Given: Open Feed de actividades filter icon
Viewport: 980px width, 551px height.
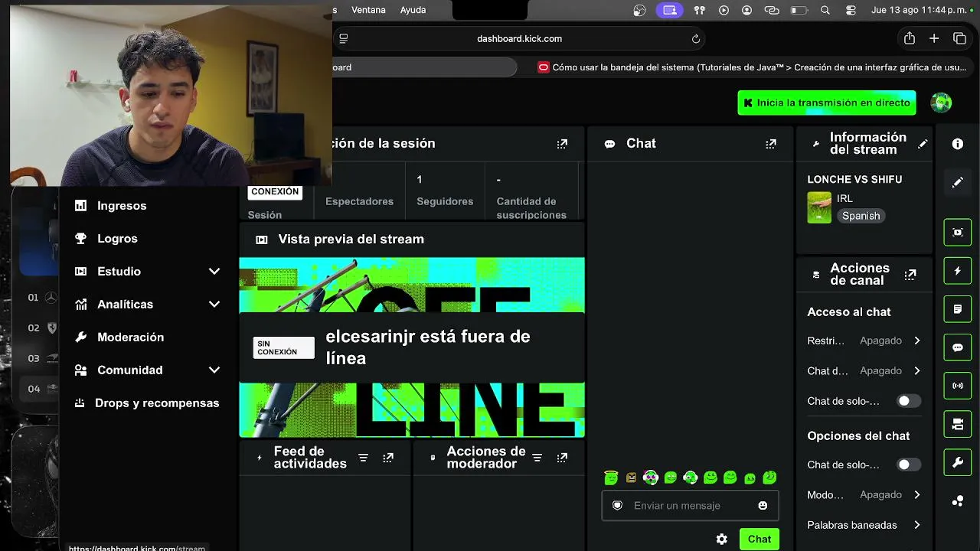Looking at the screenshot, I should [364, 458].
